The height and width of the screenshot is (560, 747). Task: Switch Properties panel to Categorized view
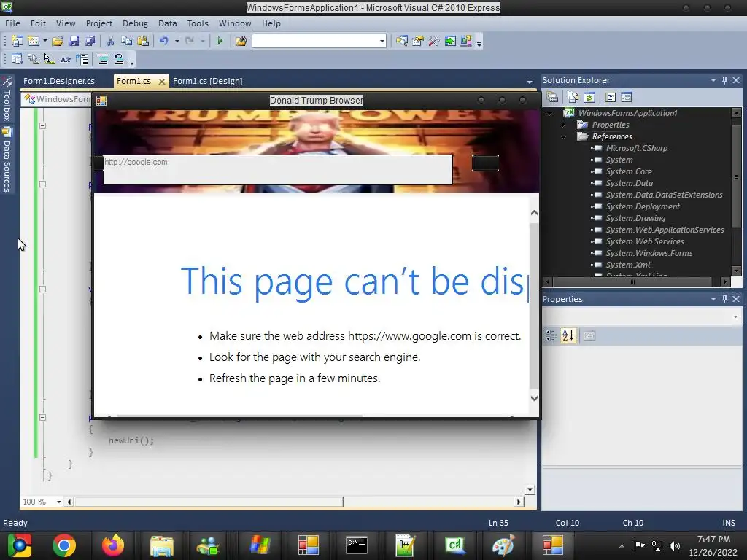tap(551, 335)
